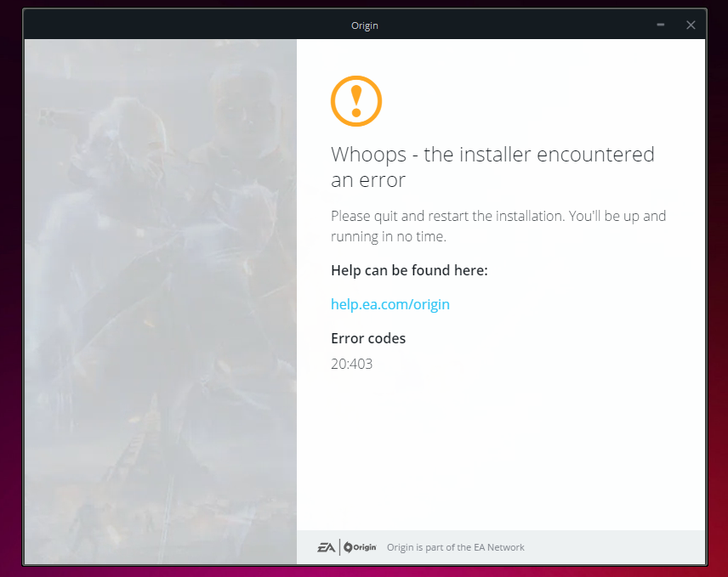Click empty title bar area left of Origin
This screenshot has width=728, height=577.
[x=170, y=25]
